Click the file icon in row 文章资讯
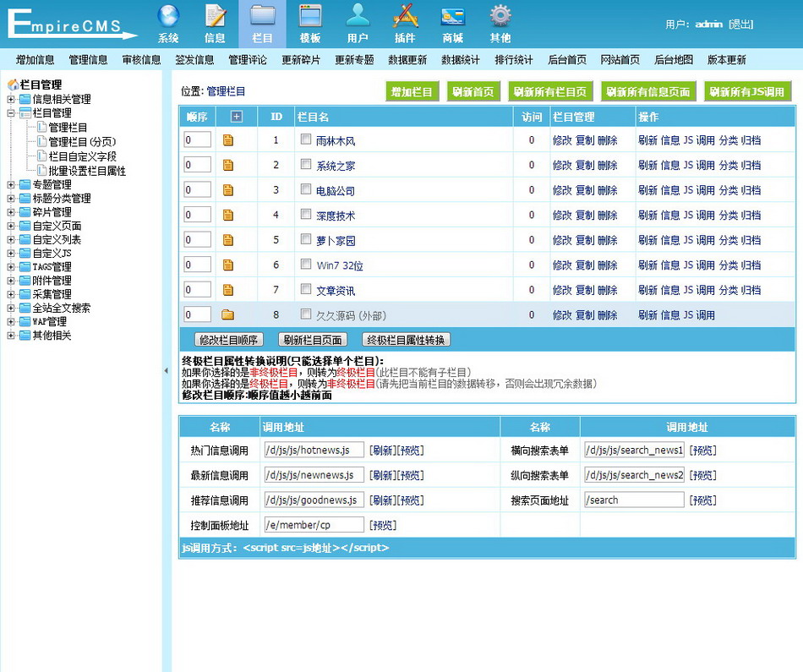 tap(228, 291)
